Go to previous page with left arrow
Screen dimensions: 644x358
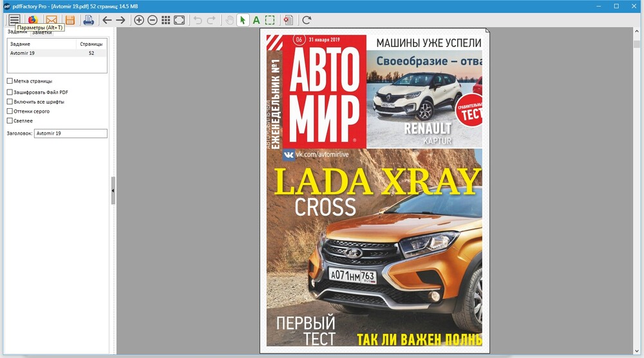click(108, 20)
